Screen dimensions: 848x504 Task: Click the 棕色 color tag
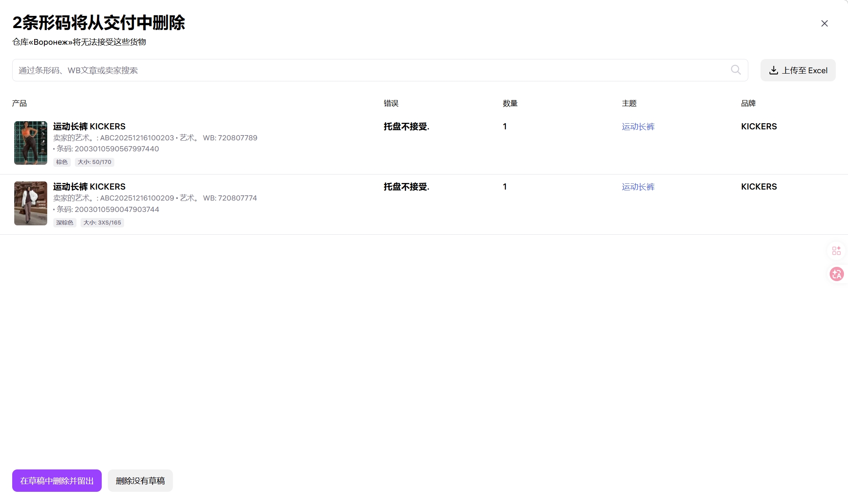pyautogui.click(x=62, y=162)
